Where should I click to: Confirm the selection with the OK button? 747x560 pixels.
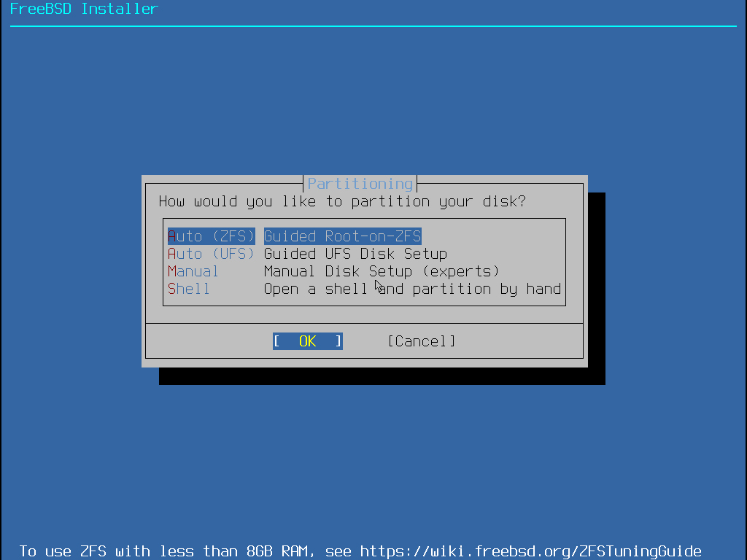[x=308, y=341]
